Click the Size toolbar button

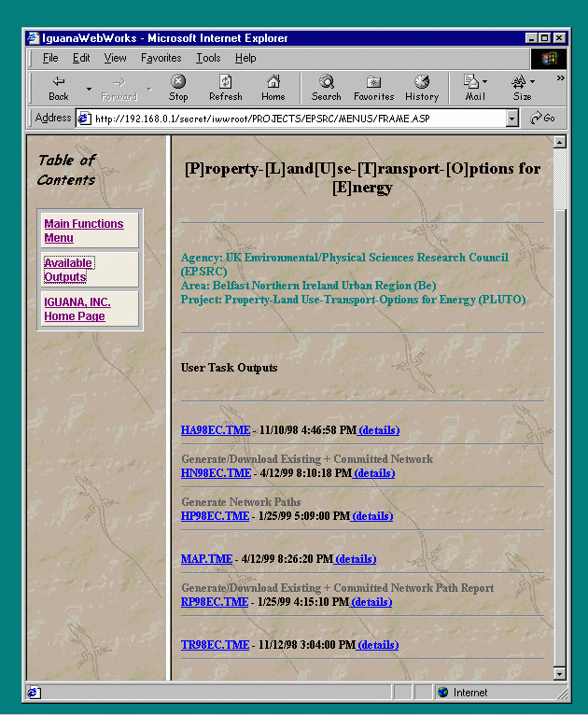point(520,88)
